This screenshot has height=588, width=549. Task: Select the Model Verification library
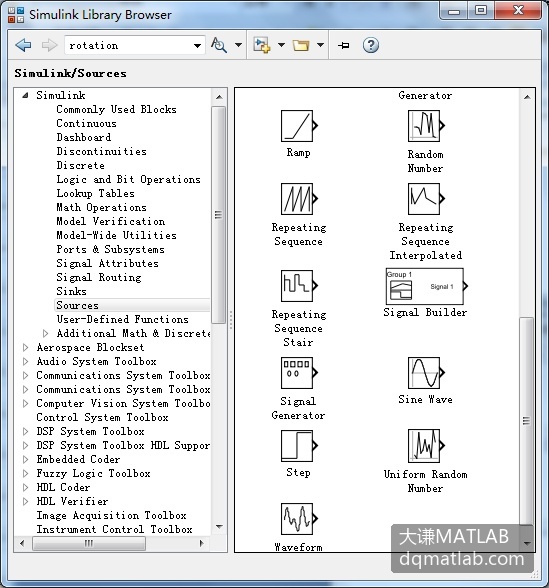(x=111, y=221)
